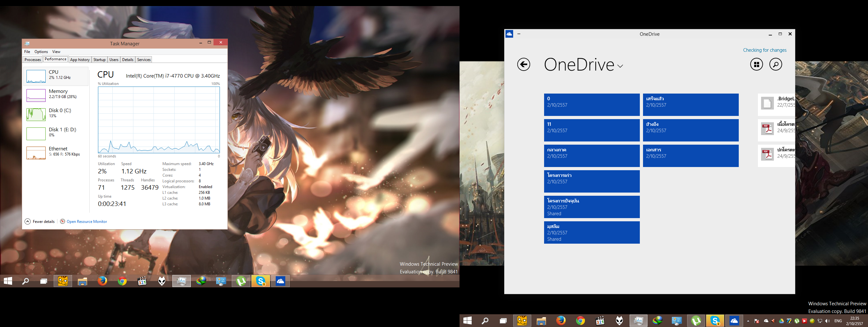Open the View menu in Task Manager

(x=56, y=52)
